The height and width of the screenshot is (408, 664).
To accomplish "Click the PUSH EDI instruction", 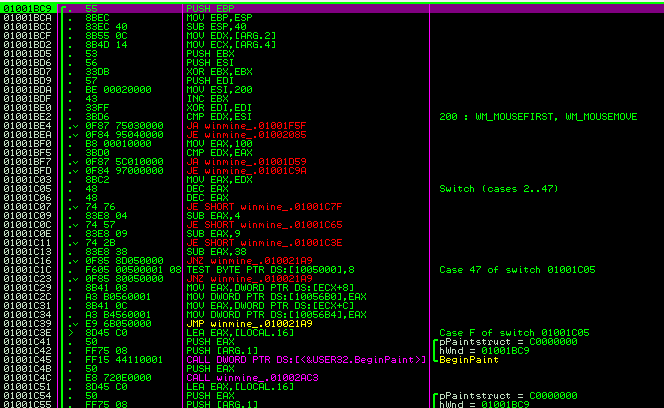I will point(210,80).
